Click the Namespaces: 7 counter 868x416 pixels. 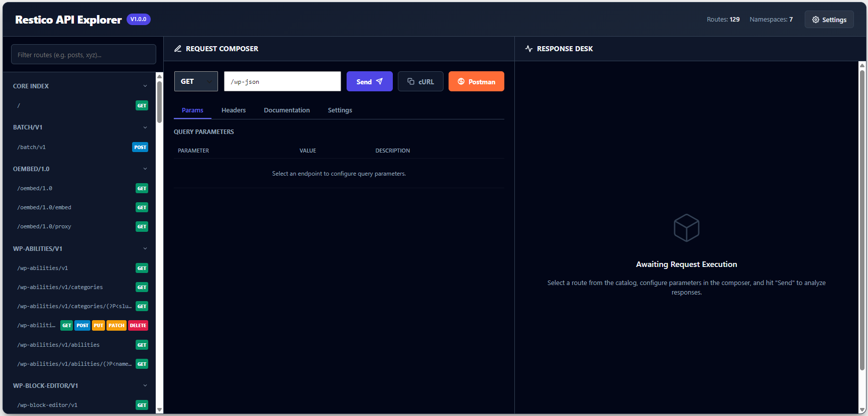771,20
